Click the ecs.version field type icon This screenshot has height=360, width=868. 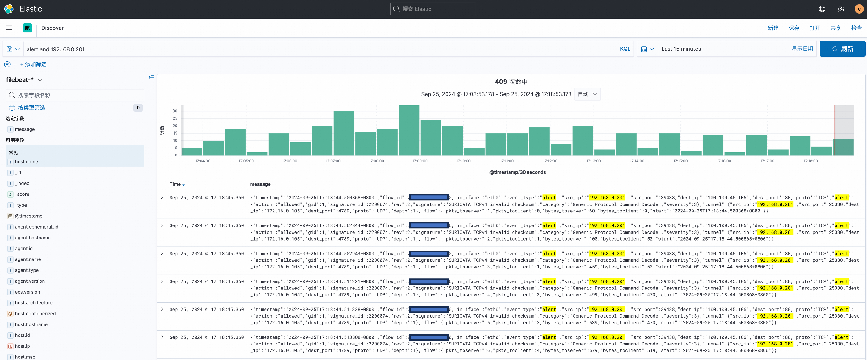click(11, 292)
